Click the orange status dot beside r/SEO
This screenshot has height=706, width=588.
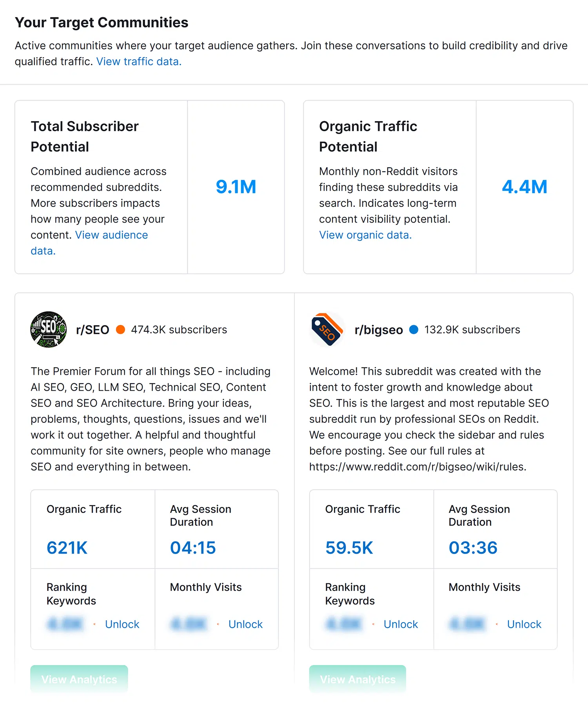pos(120,329)
